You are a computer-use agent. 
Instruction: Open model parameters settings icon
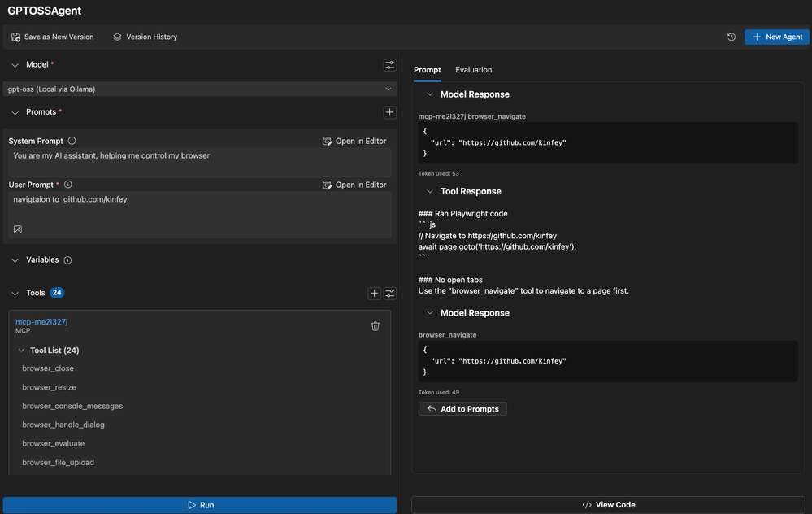click(389, 65)
